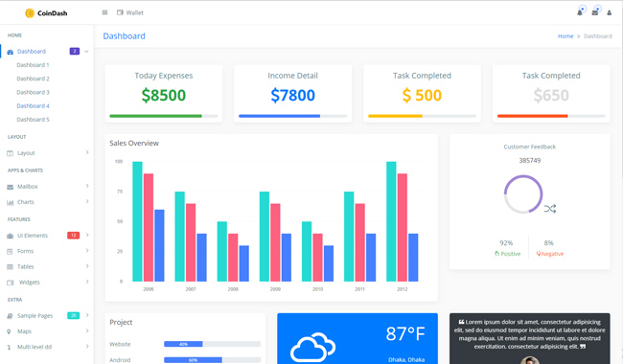Click the $7800 Income Detail value

click(x=293, y=95)
